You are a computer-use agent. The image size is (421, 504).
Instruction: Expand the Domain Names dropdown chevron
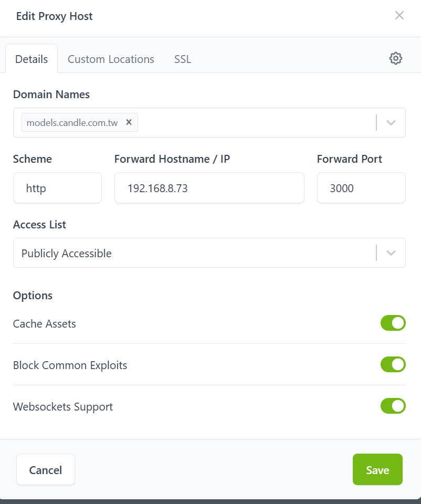click(391, 122)
